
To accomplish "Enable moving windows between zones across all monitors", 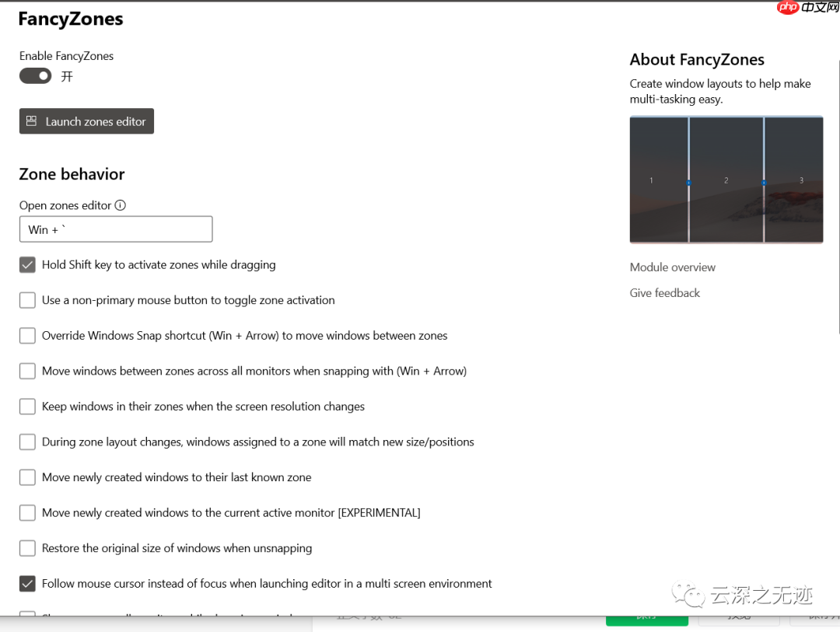I will click(27, 371).
